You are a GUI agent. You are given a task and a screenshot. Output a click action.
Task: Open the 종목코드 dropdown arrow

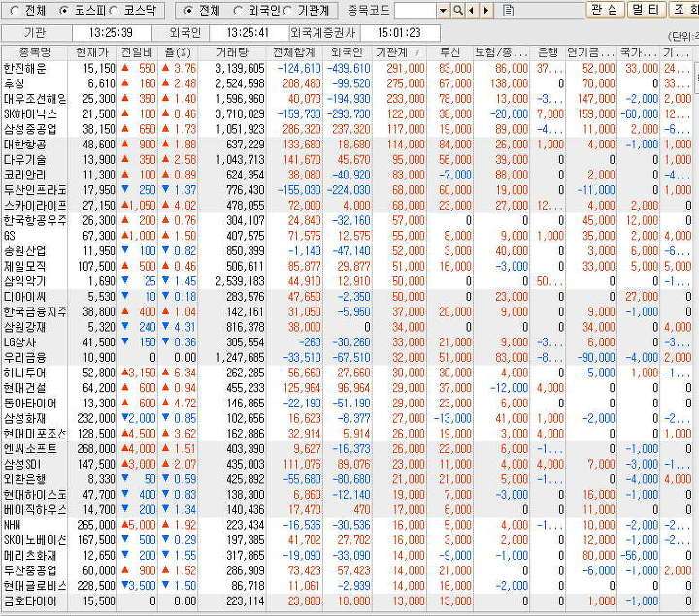pos(443,11)
